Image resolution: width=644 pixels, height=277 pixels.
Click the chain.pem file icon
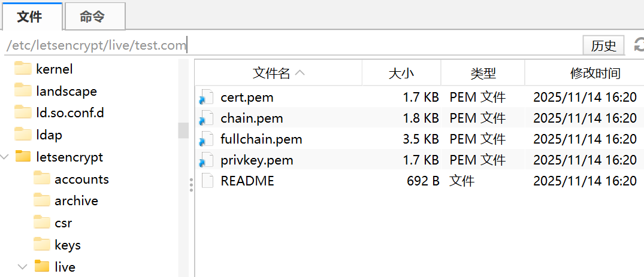(207, 118)
